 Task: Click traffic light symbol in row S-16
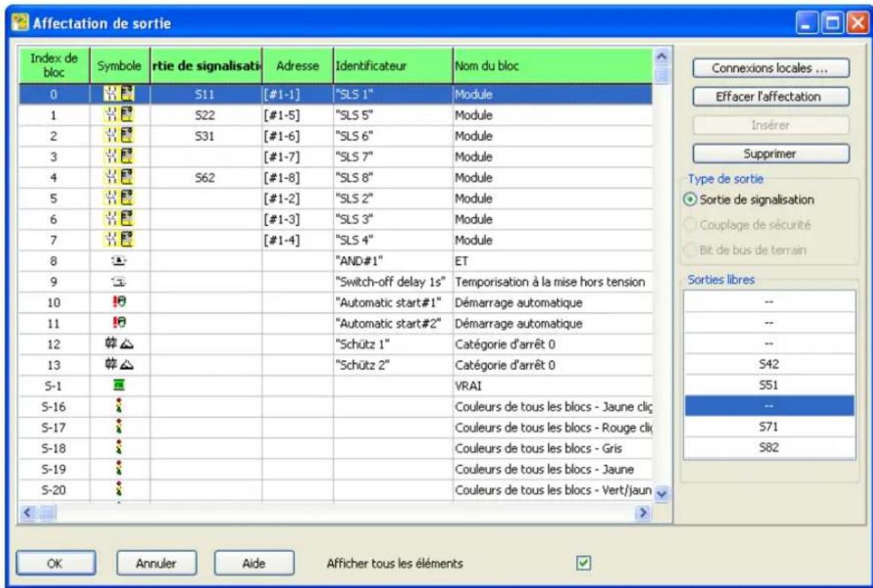118,406
